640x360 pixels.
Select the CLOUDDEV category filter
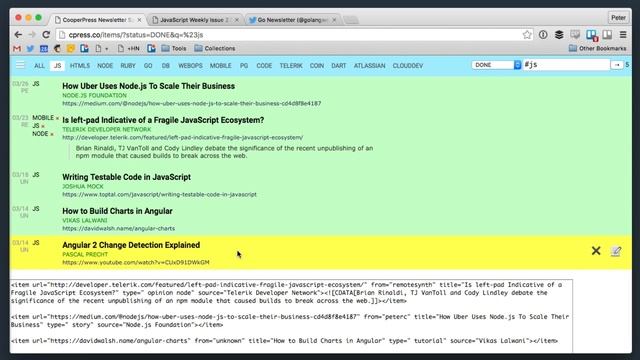tap(408, 66)
